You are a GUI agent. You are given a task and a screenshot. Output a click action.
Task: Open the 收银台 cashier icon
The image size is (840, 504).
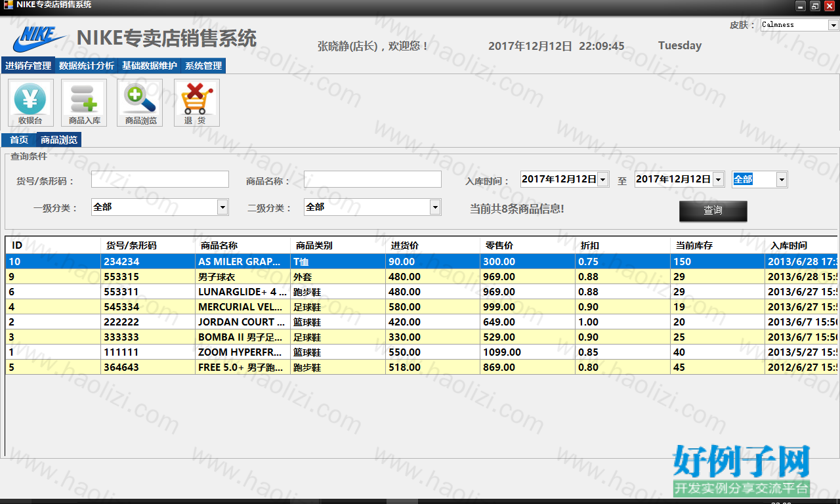[31, 103]
